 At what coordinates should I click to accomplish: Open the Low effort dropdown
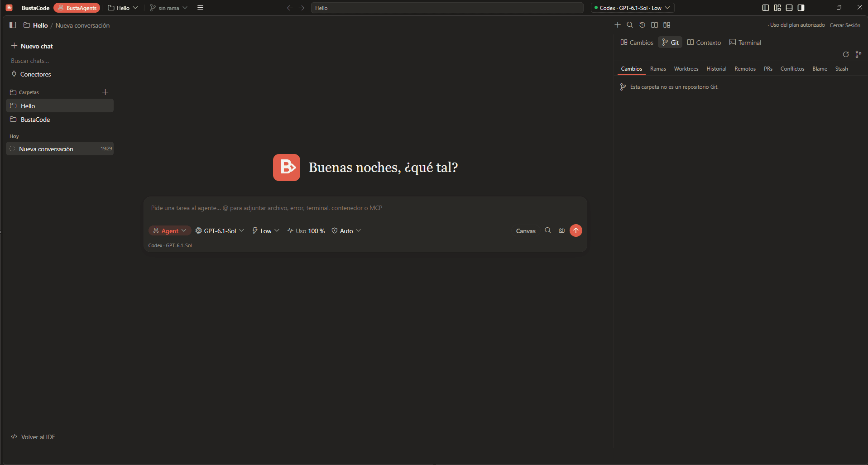(266, 231)
